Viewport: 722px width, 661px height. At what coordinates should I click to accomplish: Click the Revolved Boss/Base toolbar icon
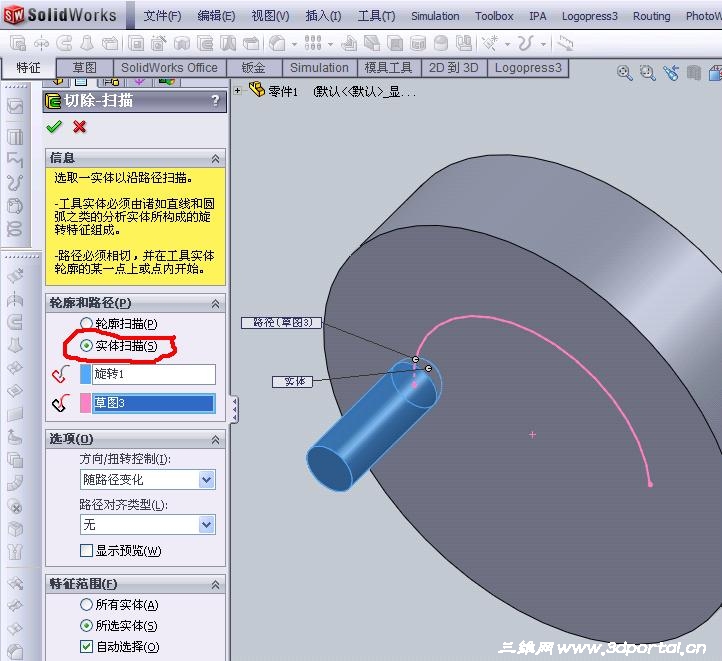coord(41,43)
